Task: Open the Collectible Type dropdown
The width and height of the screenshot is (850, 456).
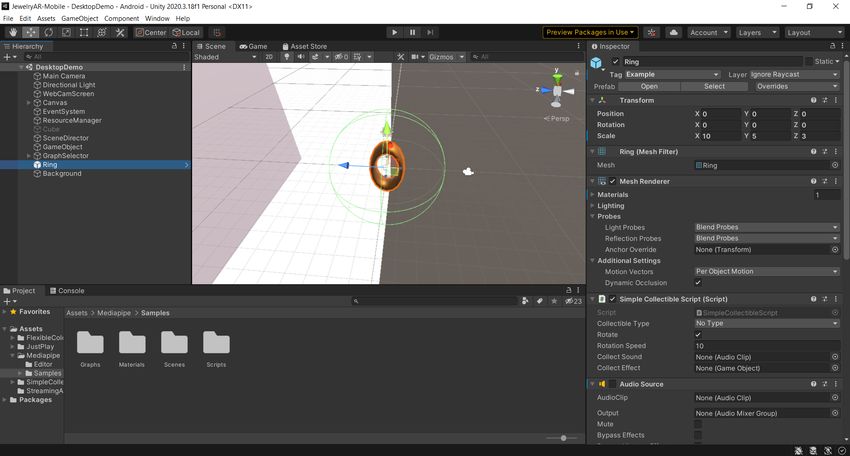Action: tap(766, 324)
